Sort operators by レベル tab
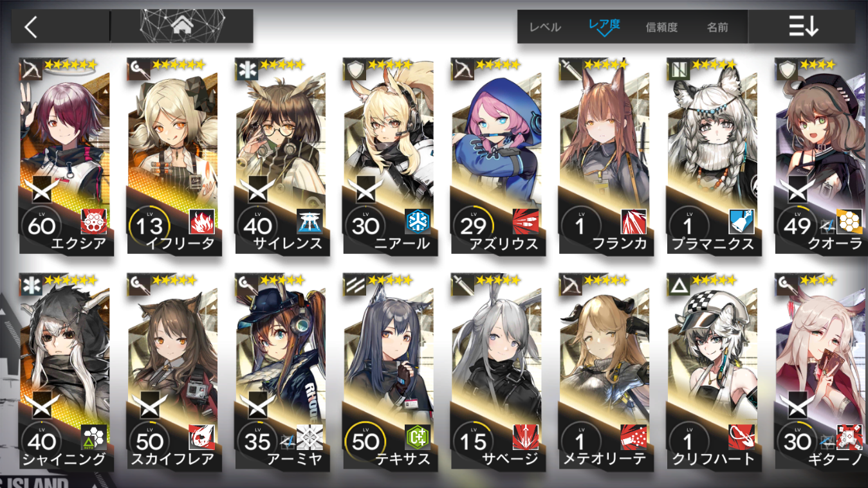This screenshot has height=488, width=868. 545,27
